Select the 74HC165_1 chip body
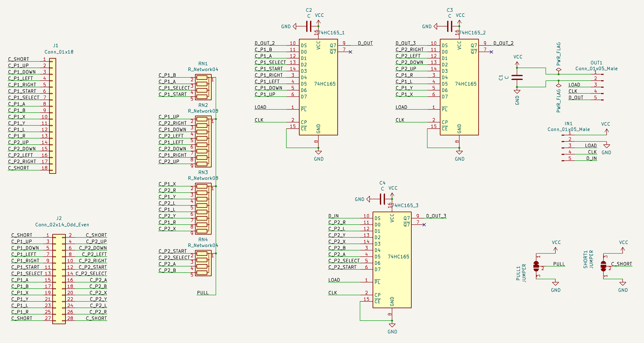Viewport: 644px width, 343px height. pos(318,87)
